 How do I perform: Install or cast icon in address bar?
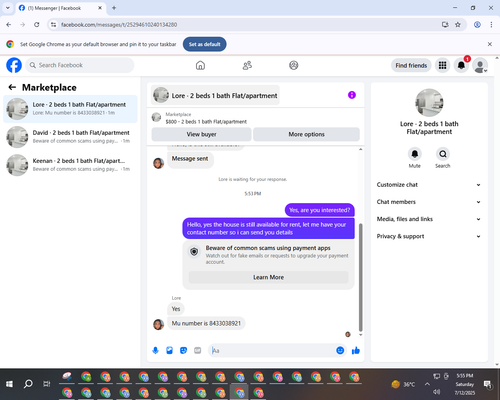coord(445,25)
